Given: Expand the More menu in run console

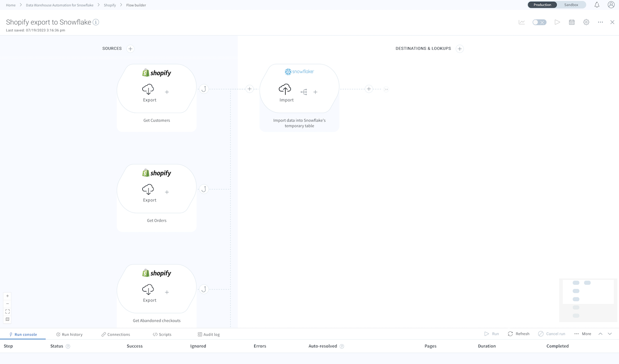Looking at the screenshot, I should pyautogui.click(x=583, y=334).
